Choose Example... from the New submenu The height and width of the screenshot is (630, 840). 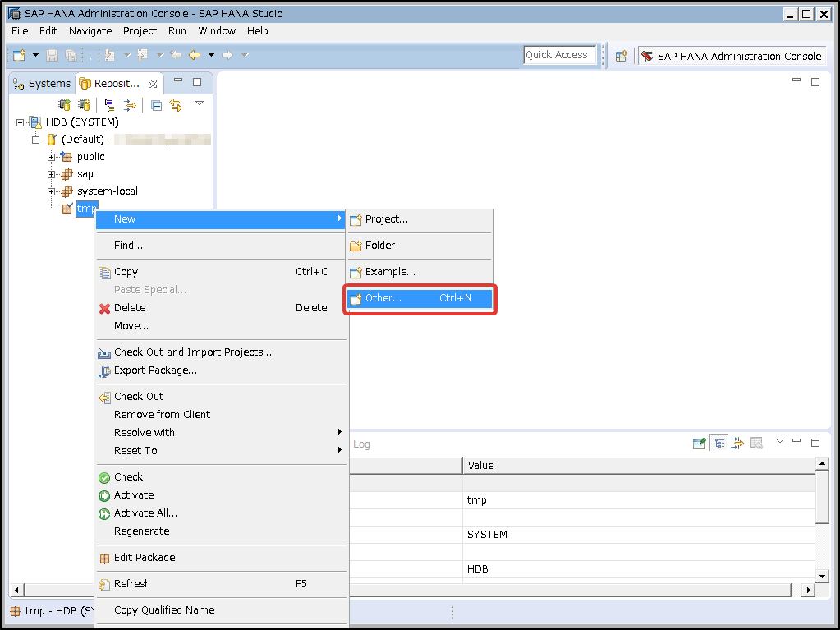(420, 272)
